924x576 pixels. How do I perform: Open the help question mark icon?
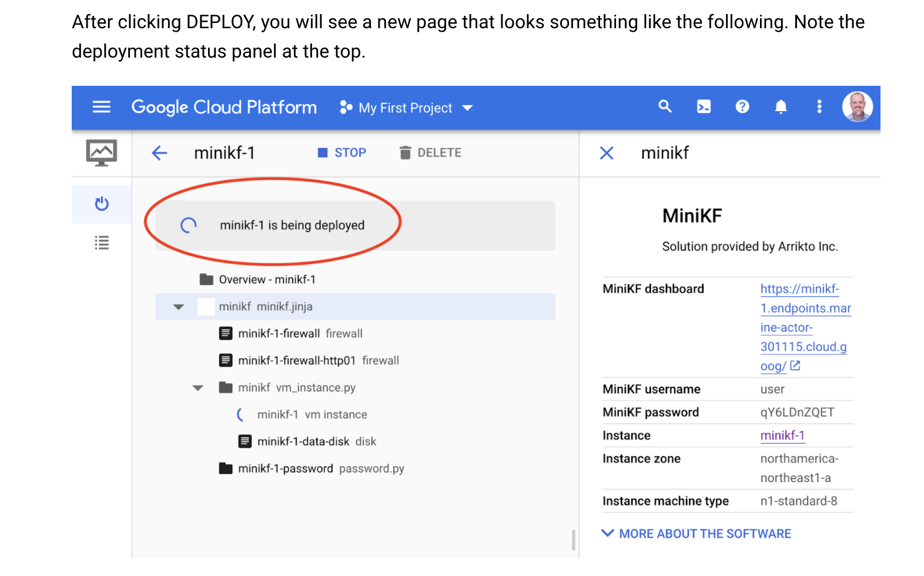(742, 107)
